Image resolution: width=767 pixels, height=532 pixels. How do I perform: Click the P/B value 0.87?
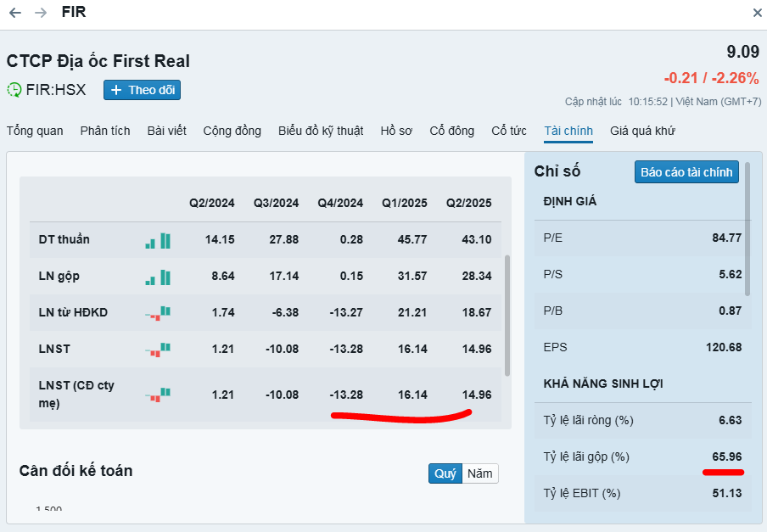click(731, 311)
